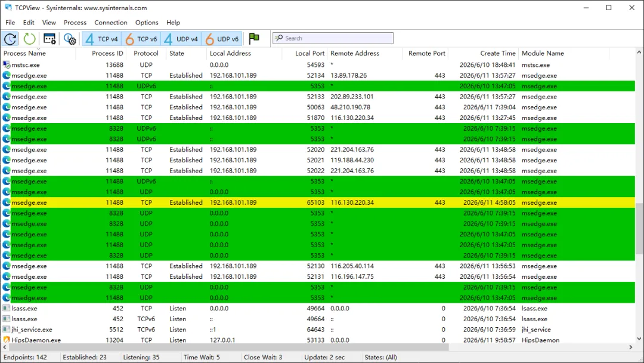Click the horizontal scrollbar thumb
The width and height of the screenshot is (644, 363).
228,347
